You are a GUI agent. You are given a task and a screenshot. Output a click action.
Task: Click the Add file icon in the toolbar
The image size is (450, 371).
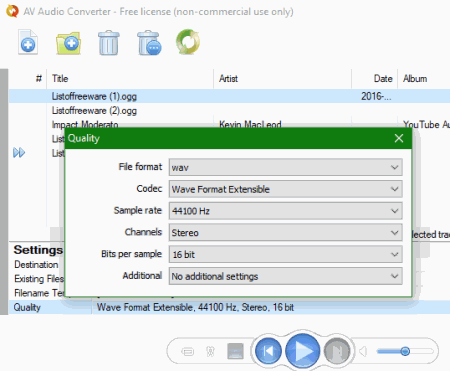(28, 42)
